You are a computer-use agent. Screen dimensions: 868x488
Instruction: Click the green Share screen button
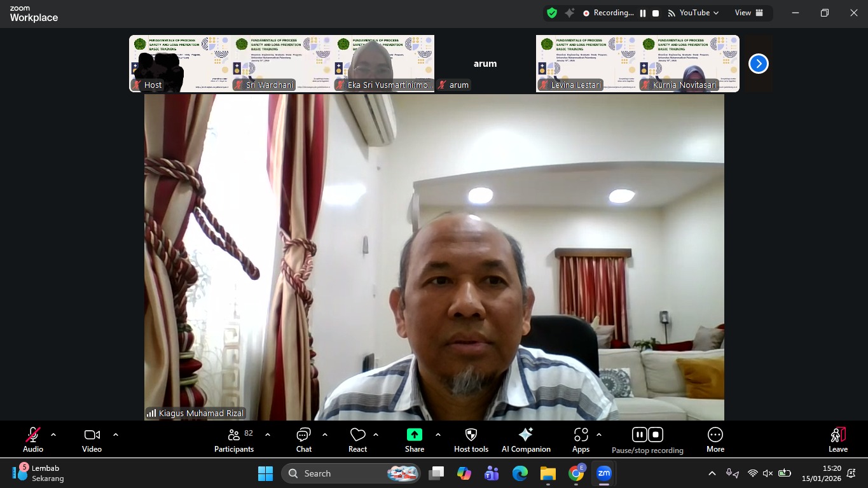click(414, 439)
